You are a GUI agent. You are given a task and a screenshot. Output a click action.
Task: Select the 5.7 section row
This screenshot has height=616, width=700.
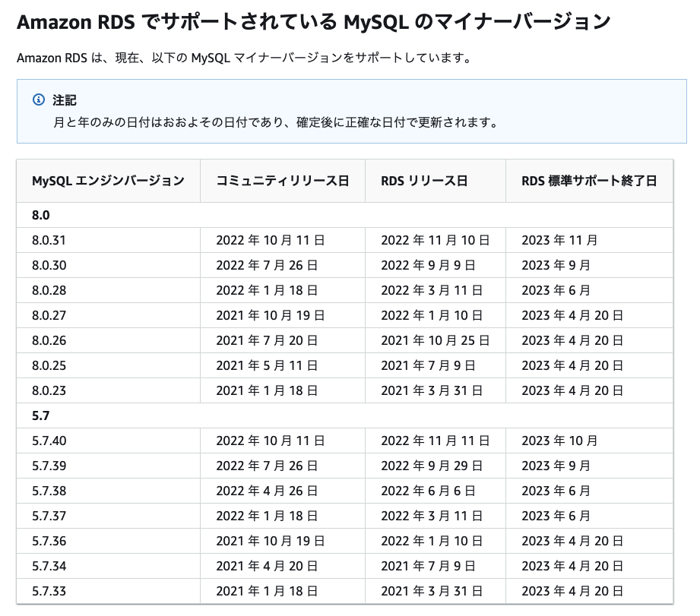(x=344, y=415)
